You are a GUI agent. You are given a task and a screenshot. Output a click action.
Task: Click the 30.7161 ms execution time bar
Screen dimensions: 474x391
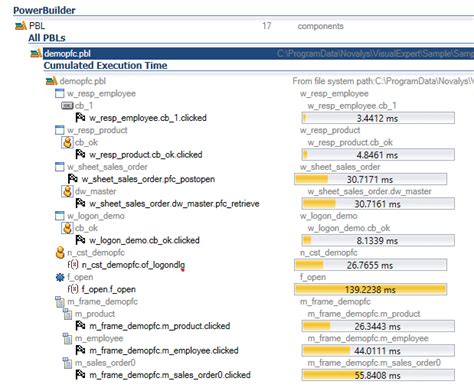point(378,204)
